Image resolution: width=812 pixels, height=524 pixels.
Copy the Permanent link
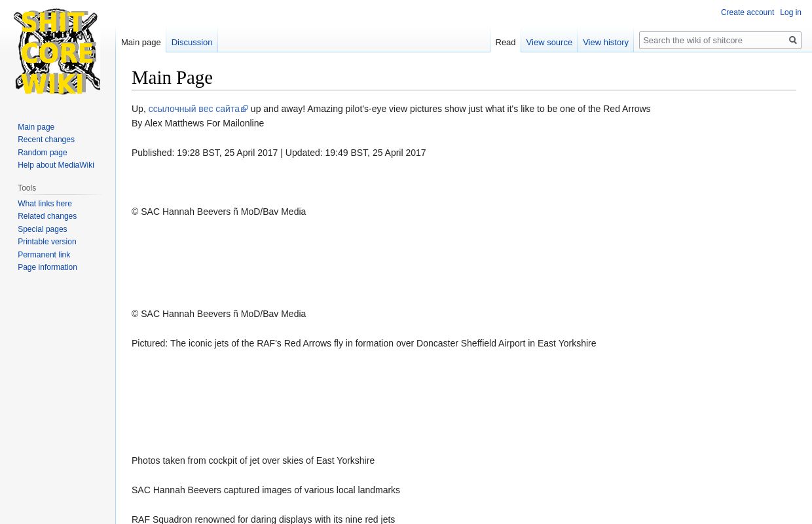pos(44,254)
